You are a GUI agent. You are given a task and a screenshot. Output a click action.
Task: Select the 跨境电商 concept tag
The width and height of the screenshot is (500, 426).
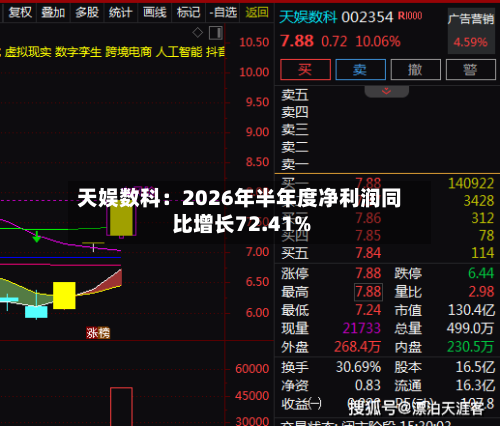pos(128,52)
